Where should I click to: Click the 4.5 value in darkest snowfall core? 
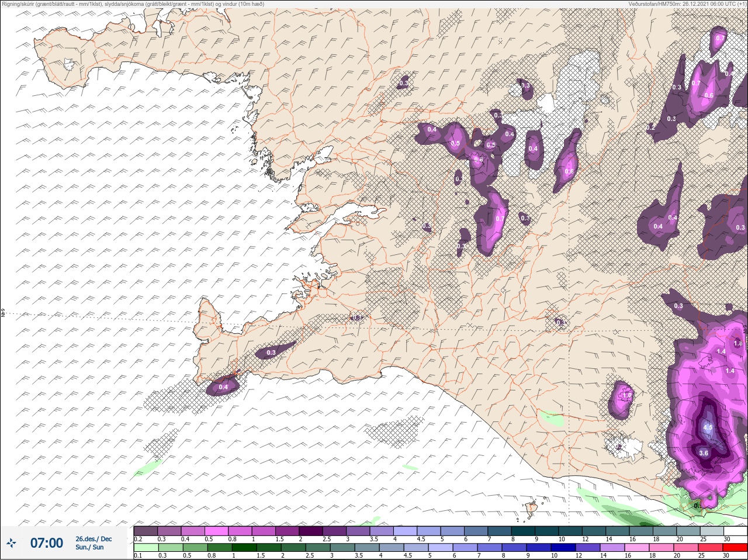pos(708,427)
